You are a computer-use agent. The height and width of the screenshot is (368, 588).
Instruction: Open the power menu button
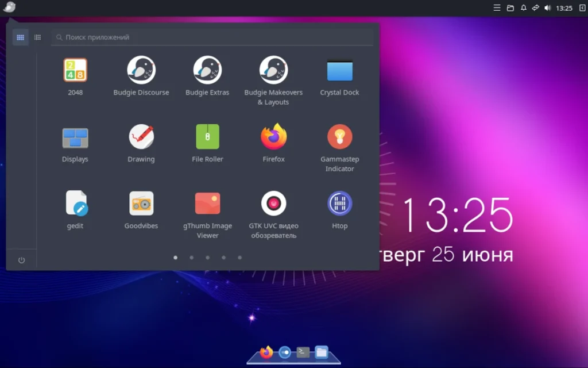pos(21,260)
